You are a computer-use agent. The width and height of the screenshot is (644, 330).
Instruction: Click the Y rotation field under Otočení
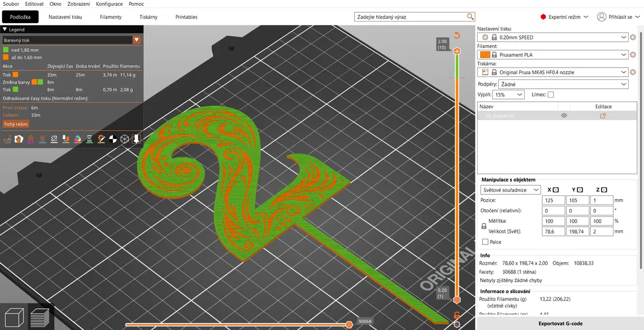[577, 211]
